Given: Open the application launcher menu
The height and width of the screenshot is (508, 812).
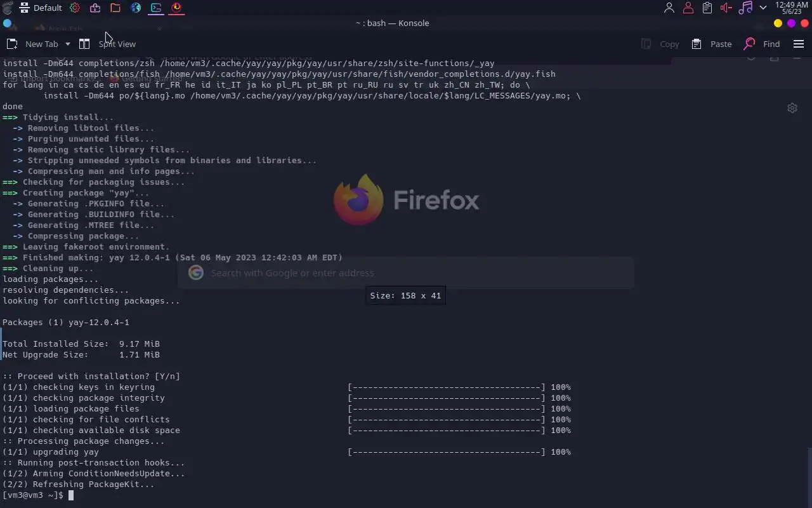Looking at the screenshot, I should 7,8.
